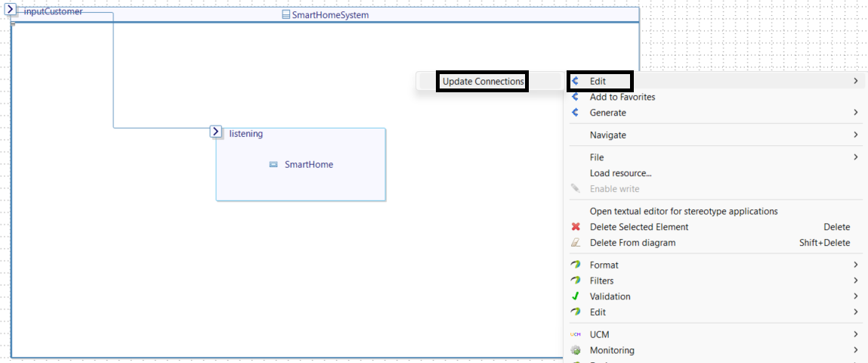Image resolution: width=868 pixels, height=363 pixels.
Task: Click the icon beside Format
Action: (x=576, y=265)
